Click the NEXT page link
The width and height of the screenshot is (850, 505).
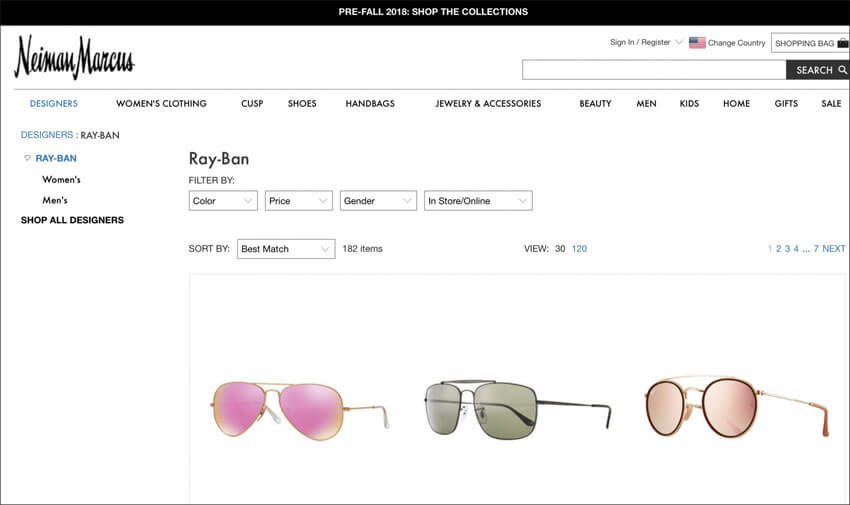tap(834, 249)
